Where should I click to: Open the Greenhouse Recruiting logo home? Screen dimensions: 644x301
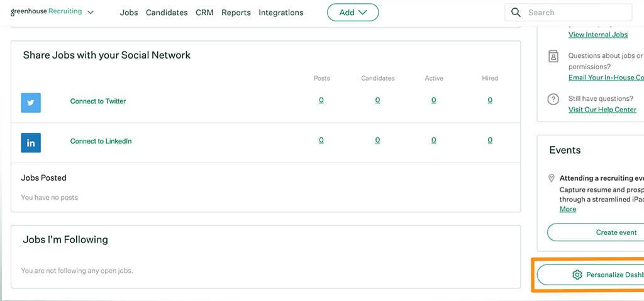pyautogui.click(x=45, y=13)
